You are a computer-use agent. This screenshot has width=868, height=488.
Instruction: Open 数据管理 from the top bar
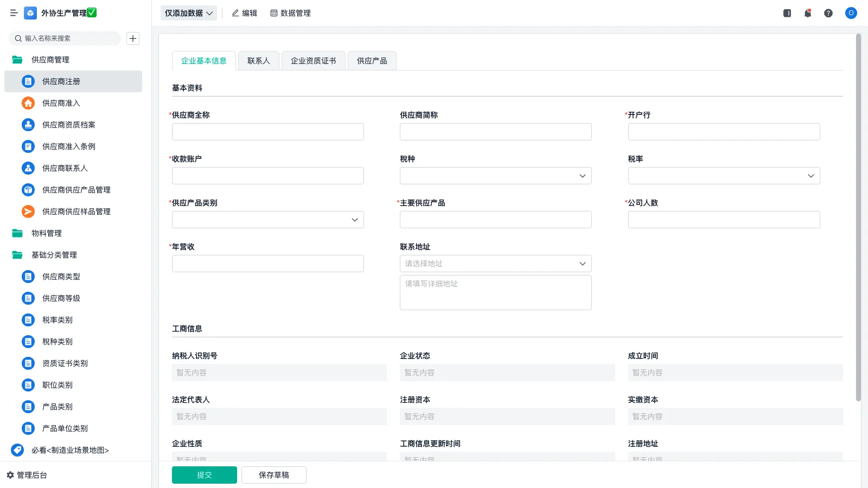point(290,13)
